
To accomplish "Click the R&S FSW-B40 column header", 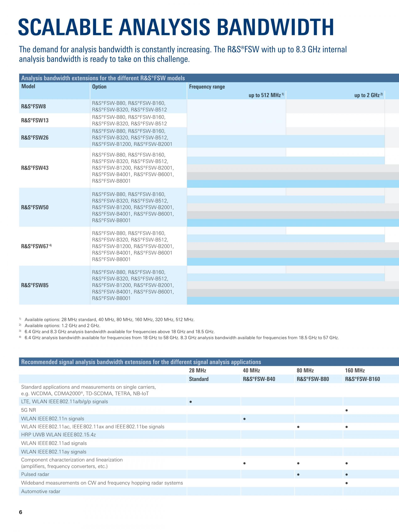I will pyautogui.click(x=259, y=379).
